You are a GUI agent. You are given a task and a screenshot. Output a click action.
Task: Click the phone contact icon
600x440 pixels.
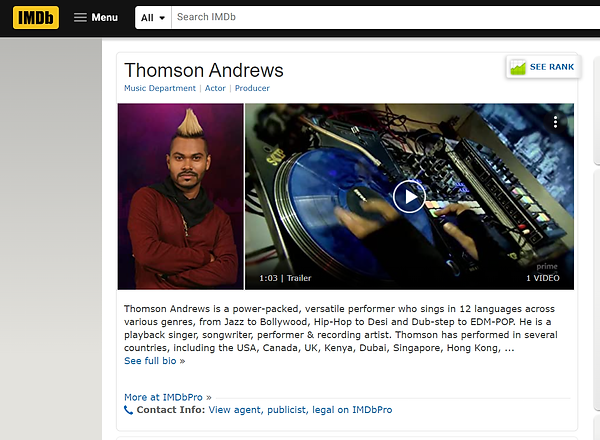(129, 410)
